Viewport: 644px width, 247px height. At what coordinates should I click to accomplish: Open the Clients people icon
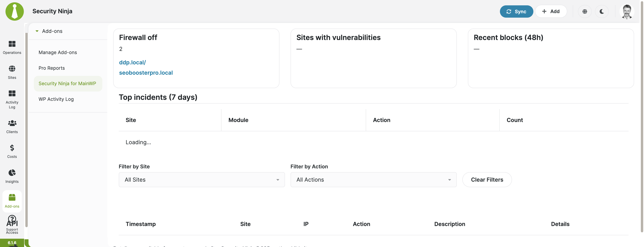click(x=12, y=123)
